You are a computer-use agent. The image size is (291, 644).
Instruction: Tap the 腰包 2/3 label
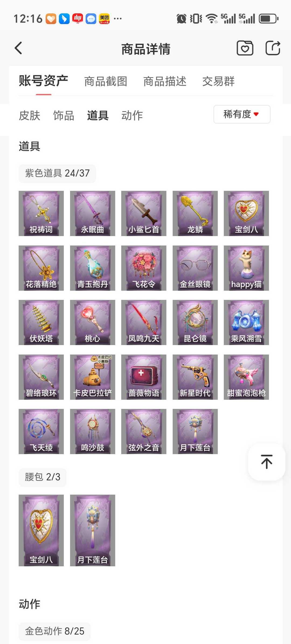click(43, 477)
